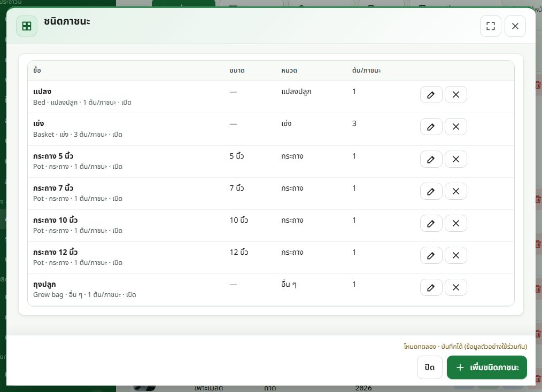542x392 pixels.
Task: Click the อื่น ๆ category cell
Action: [289, 284]
